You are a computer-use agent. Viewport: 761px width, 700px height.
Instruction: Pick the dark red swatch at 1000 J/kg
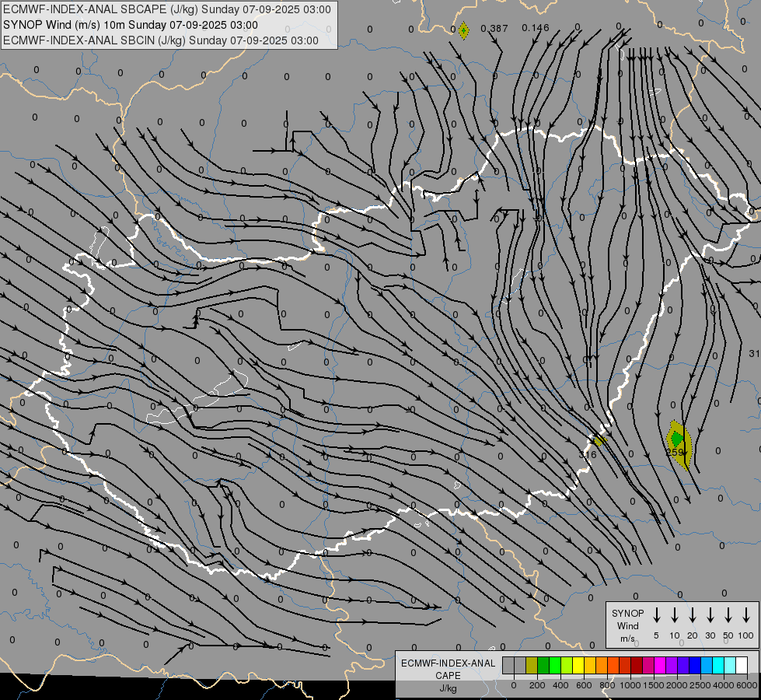click(637, 665)
